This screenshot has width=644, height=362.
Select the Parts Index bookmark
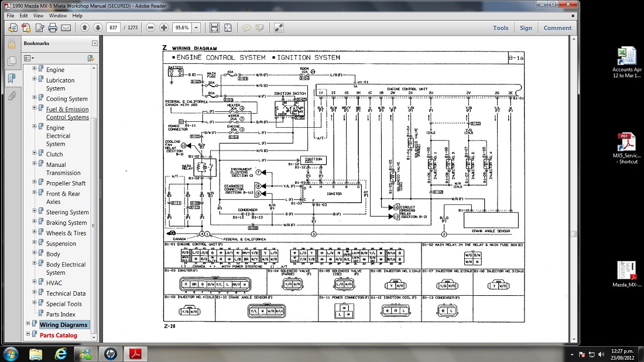(x=60, y=315)
